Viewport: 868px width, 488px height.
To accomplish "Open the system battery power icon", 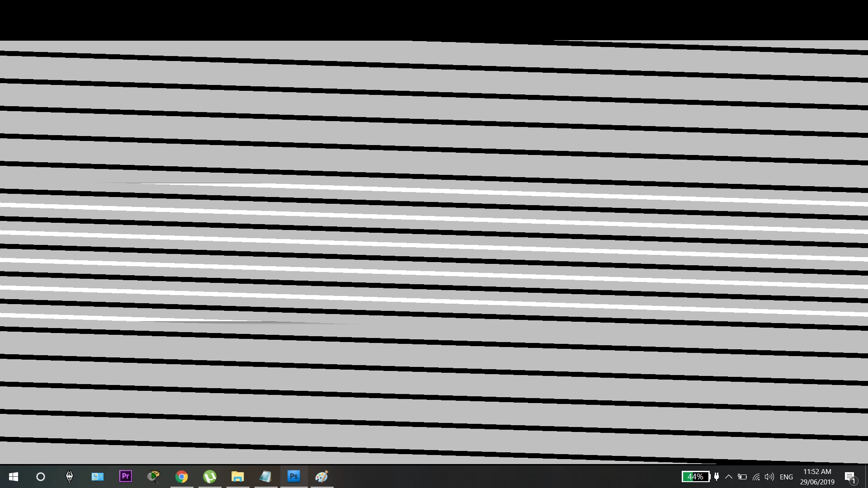I will [742, 477].
